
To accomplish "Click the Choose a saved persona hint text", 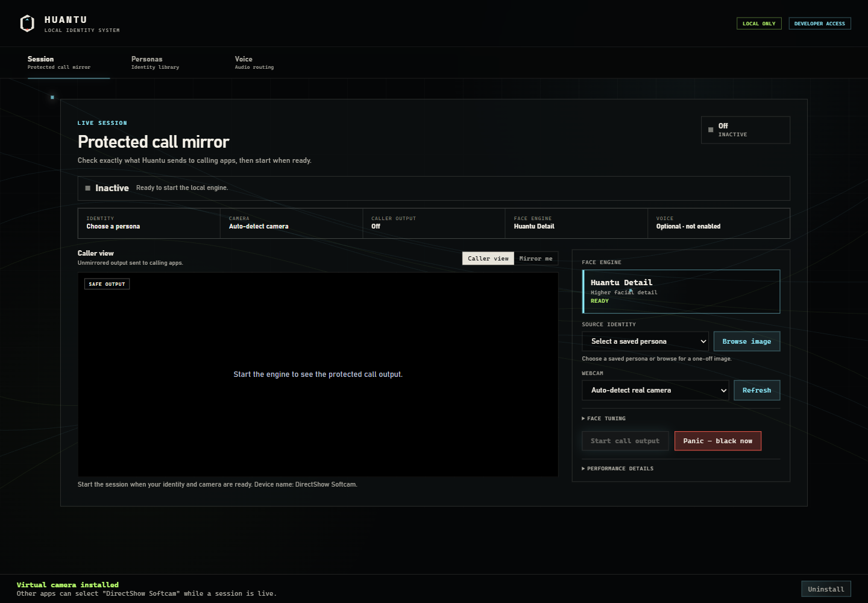I will click(656, 359).
